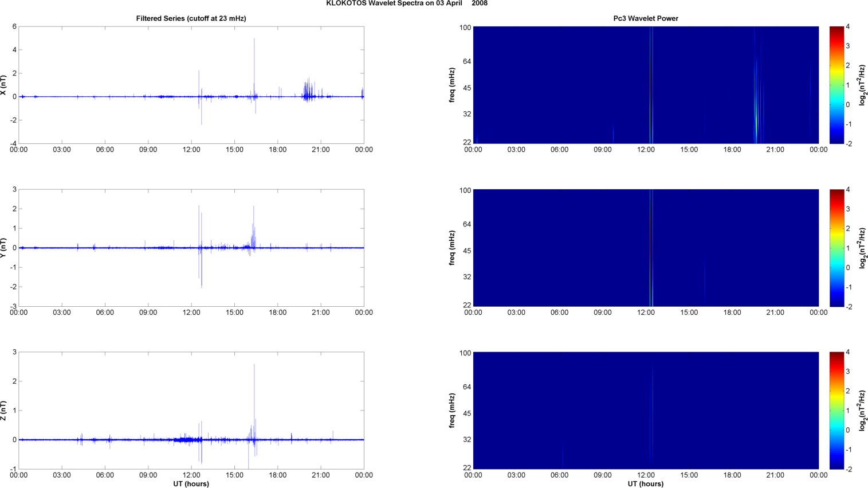This screenshot has width=868, height=488.
Task: Click the "06:00" tick under the Z (nT) plot
Action: click(x=105, y=475)
